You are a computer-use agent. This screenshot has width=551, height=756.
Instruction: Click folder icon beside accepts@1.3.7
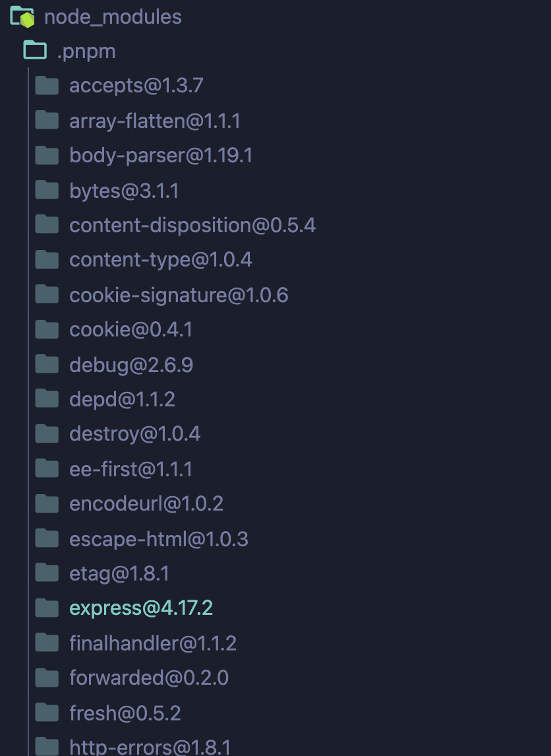pos(47,85)
